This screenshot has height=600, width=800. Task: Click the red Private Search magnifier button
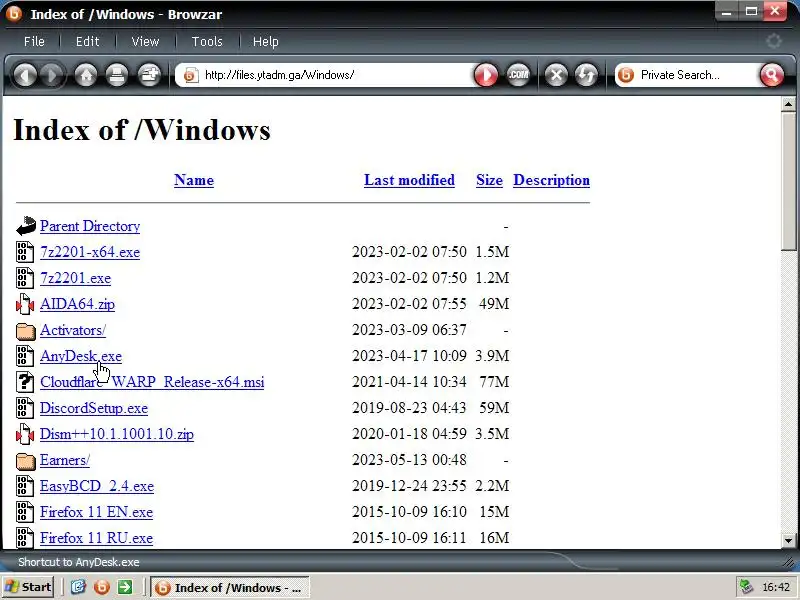(771, 76)
